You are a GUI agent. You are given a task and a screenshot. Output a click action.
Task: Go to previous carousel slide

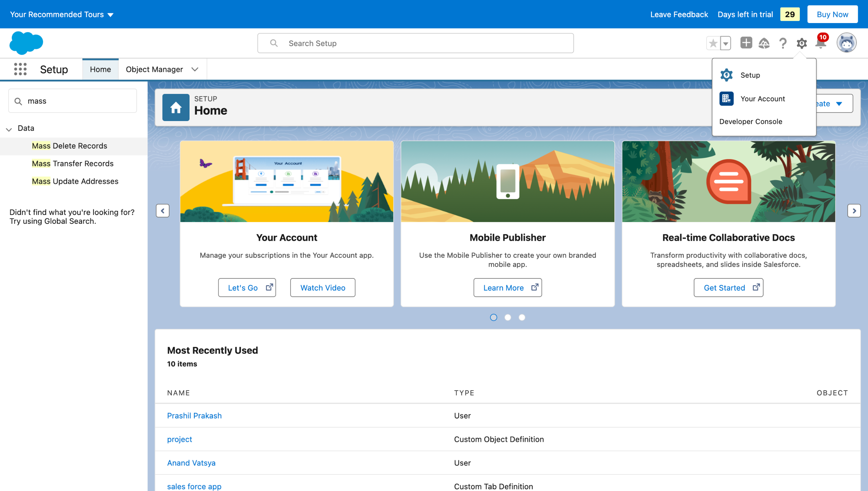(x=163, y=211)
